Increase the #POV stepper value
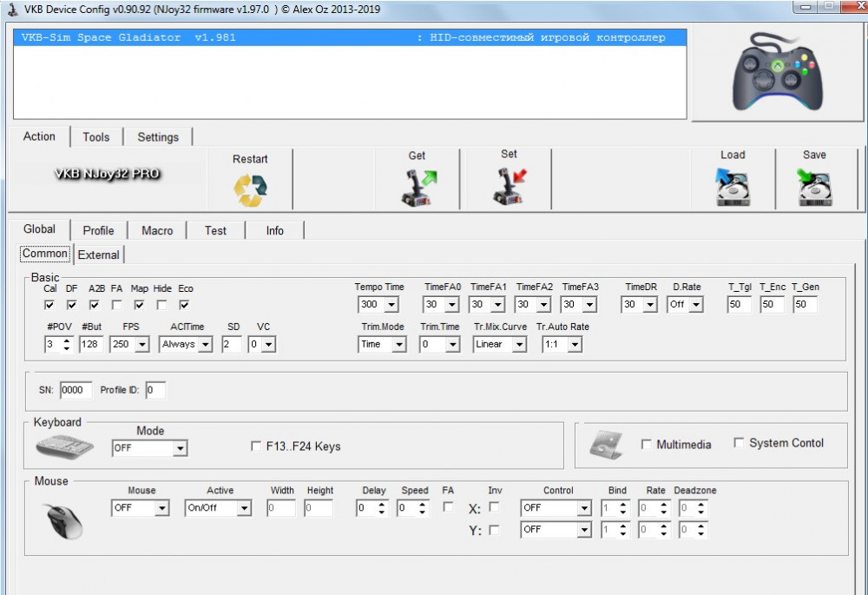Screen dimensions: 868x595 67,340
